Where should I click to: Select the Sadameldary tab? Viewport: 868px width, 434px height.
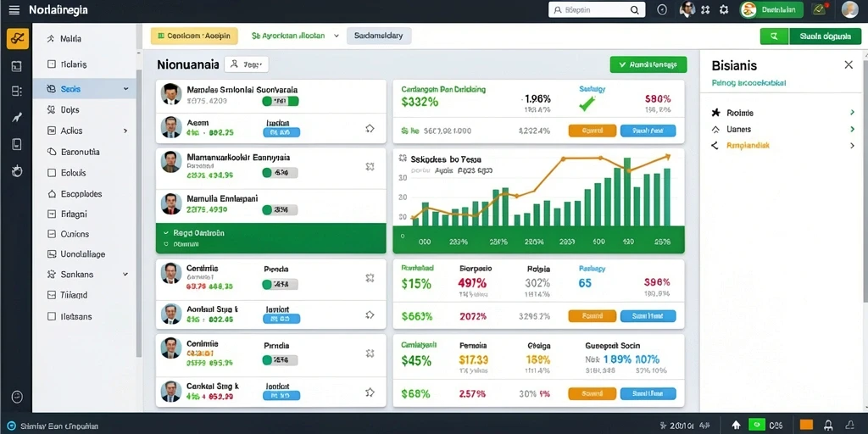tap(379, 36)
